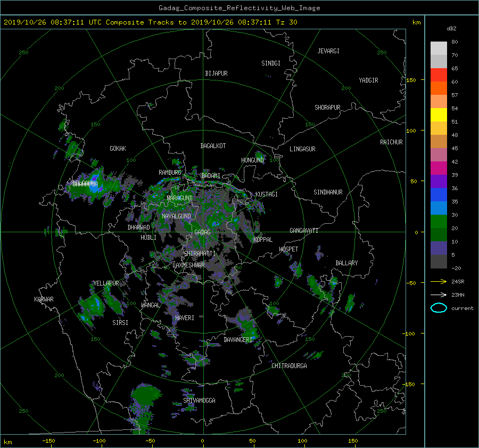Image resolution: width=479 pixels, height=448 pixels.
Task: Select the green 20-30 dBZ swatch
Action: 439,222
